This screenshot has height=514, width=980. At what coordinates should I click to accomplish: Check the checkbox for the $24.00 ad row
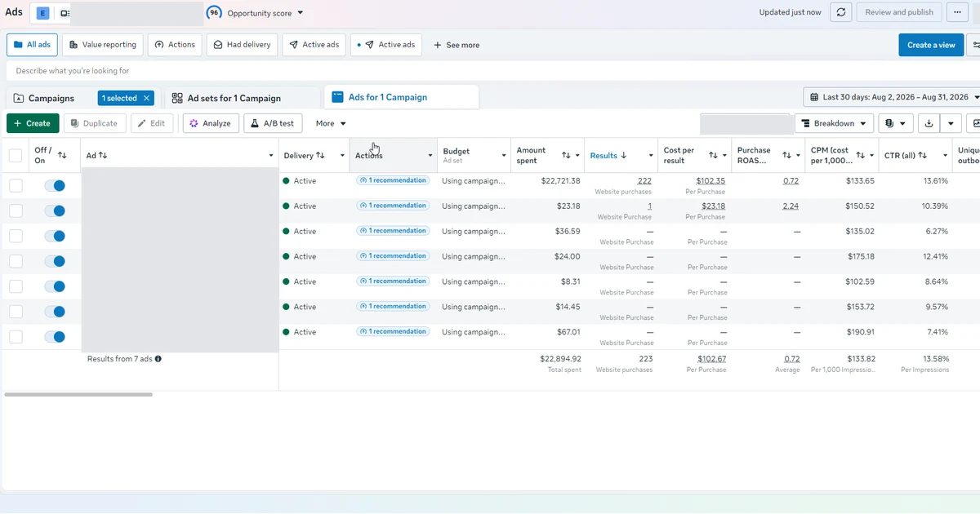[16, 261]
